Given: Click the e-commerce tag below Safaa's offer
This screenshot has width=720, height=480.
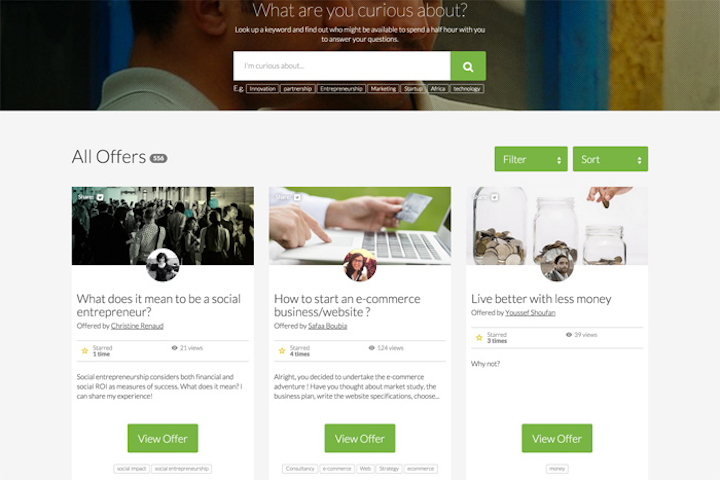Looking at the screenshot, I should (x=337, y=469).
